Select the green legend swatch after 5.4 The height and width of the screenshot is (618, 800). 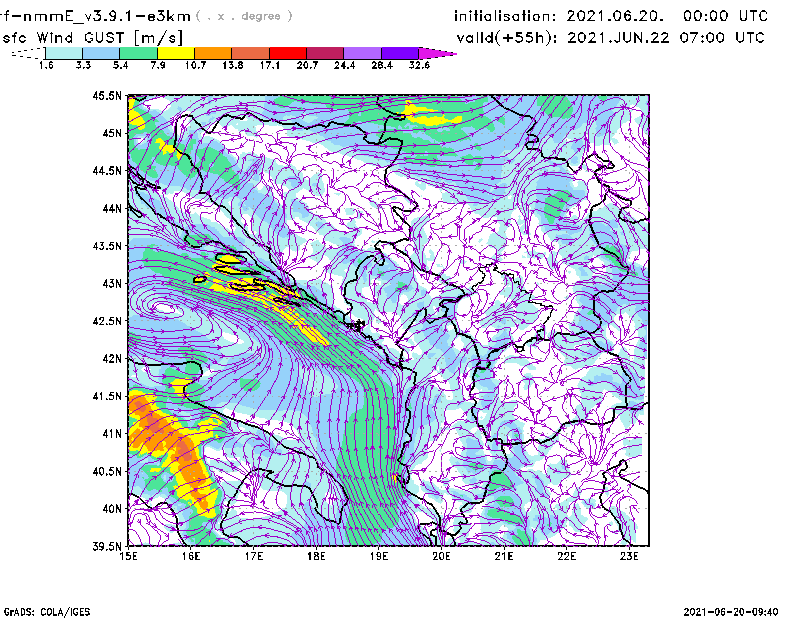[138, 53]
